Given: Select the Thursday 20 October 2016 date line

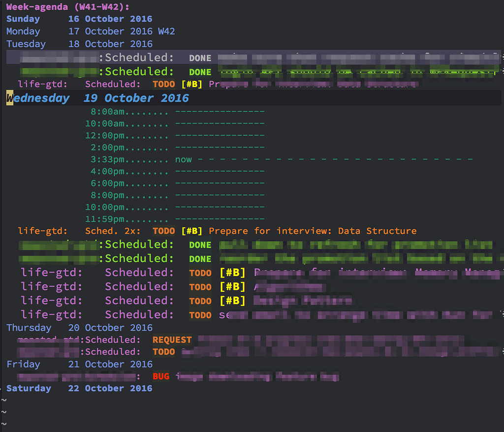Looking at the screenshot, I should coord(79,328).
